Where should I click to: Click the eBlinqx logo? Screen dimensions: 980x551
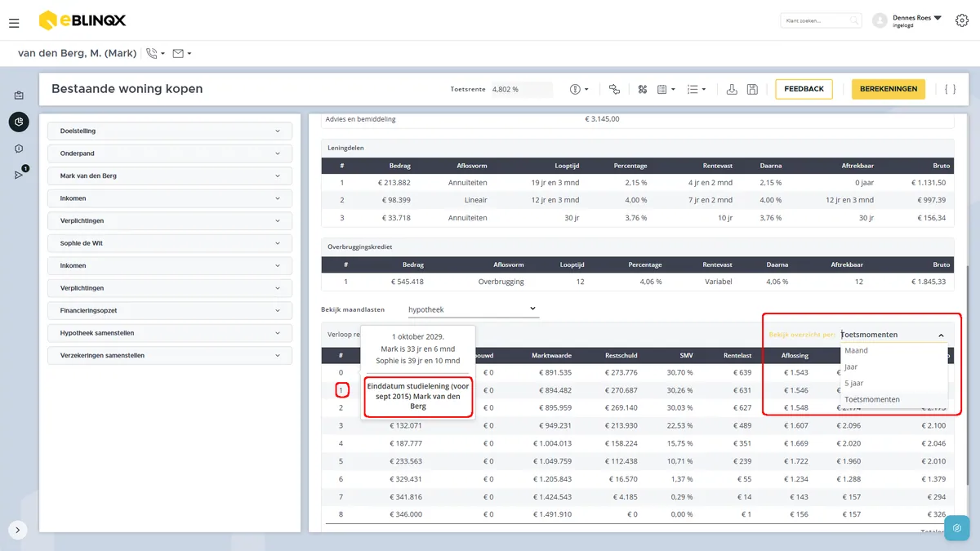(x=82, y=20)
